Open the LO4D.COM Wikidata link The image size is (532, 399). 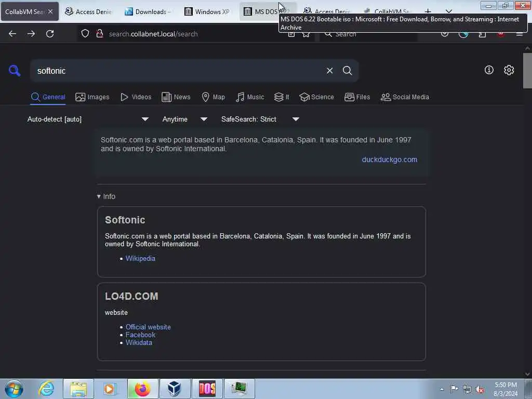coord(139,343)
